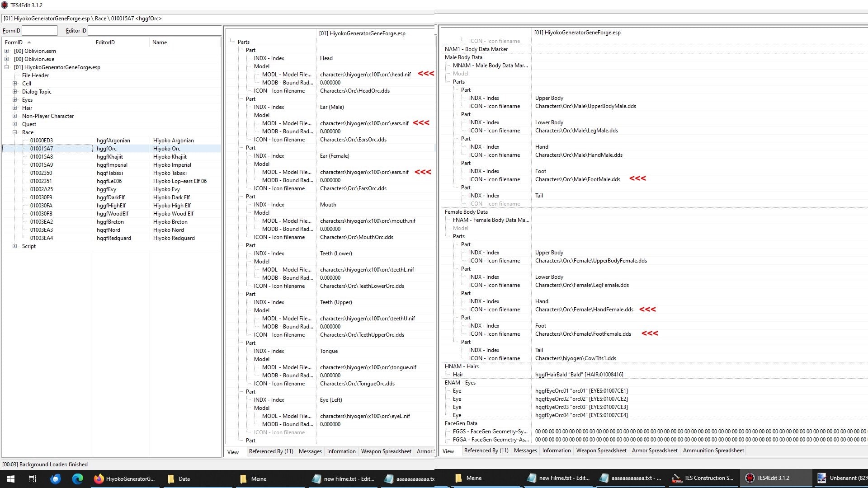Open the fully visible Armor Spreadsheet tab
This screenshot has height=488, width=868.
(655, 450)
